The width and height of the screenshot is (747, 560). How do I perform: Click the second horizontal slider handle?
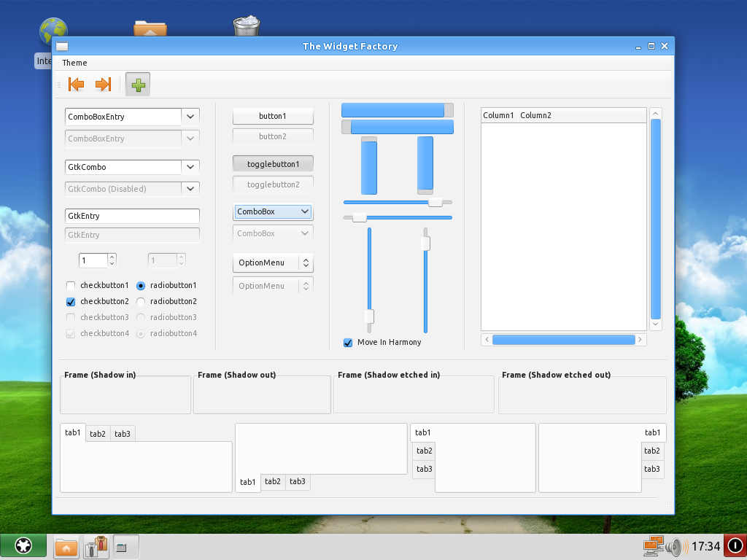[x=359, y=218]
